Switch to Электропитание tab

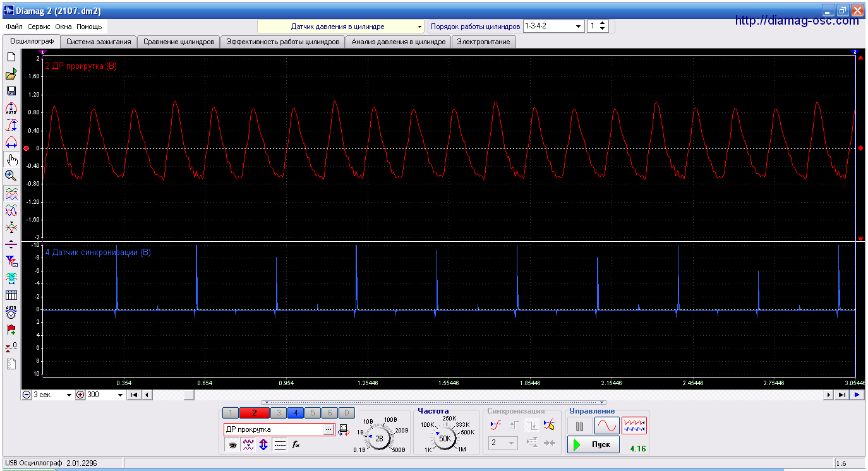484,42
